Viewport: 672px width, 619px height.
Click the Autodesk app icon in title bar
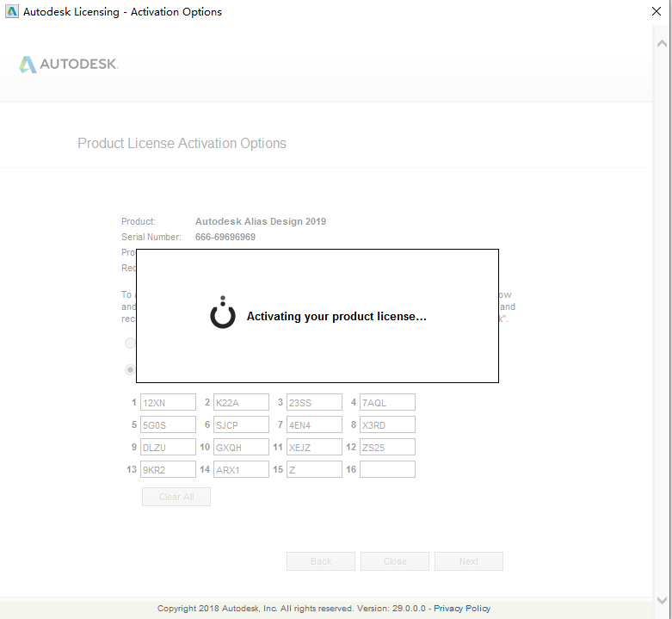pyautogui.click(x=11, y=11)
